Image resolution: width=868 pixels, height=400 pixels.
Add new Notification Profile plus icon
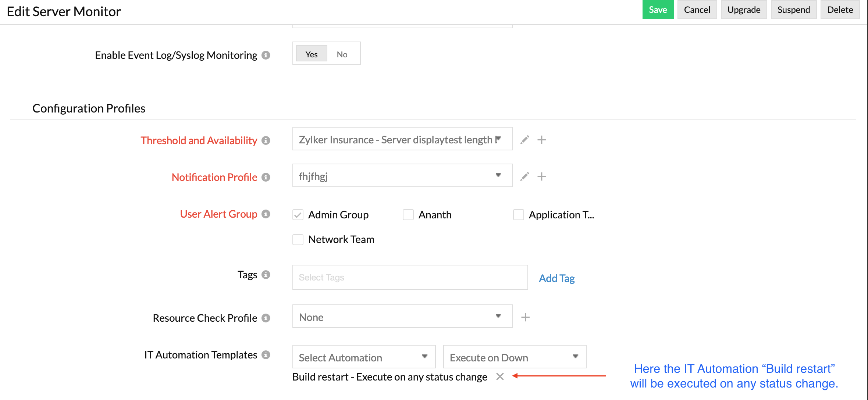(541, 176)
